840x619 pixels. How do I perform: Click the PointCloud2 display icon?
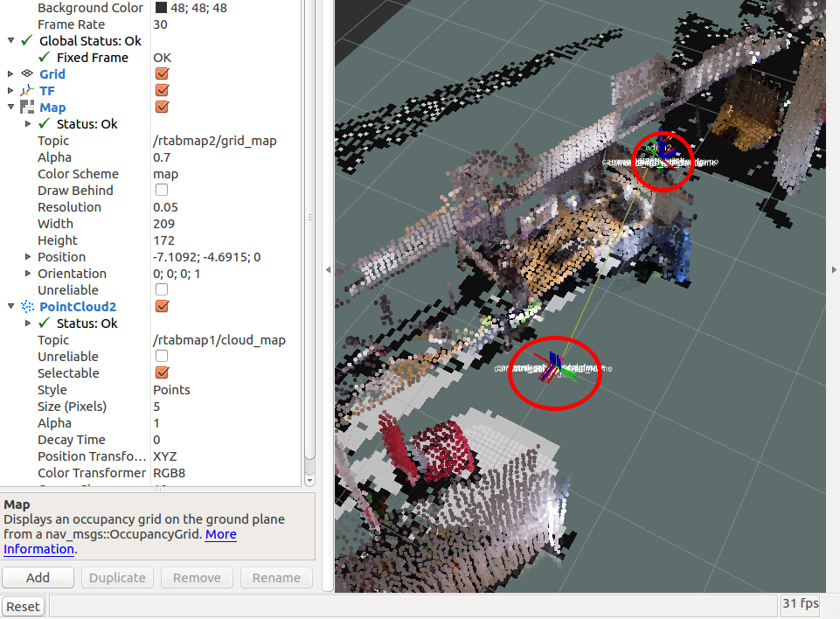[26, 307]
